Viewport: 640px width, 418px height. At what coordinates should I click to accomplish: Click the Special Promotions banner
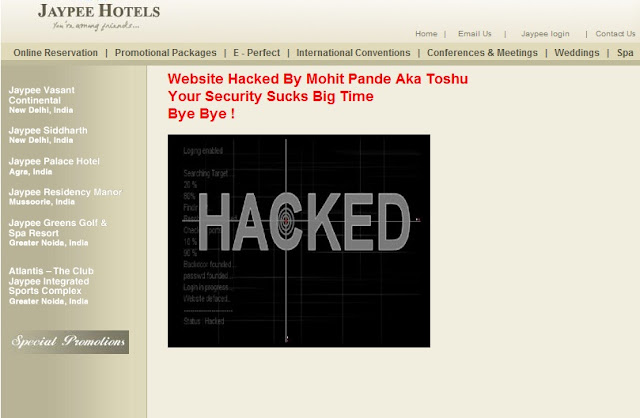pos(69,342)
